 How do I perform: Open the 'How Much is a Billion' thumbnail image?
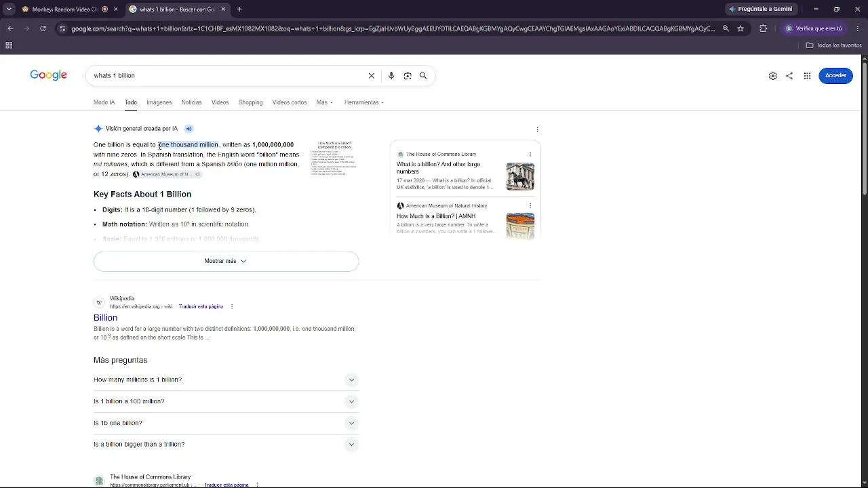pyautogui.click(x=335, y=159)
